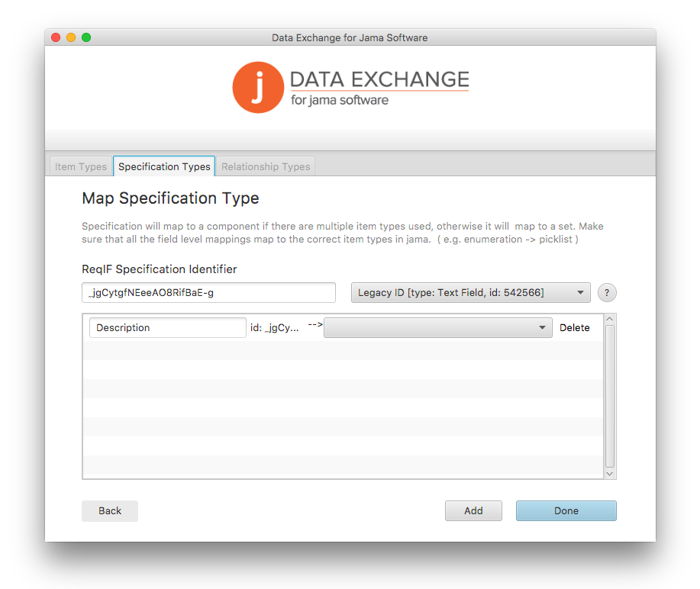
Task: Click the Done button
Action: coord(566,510)
